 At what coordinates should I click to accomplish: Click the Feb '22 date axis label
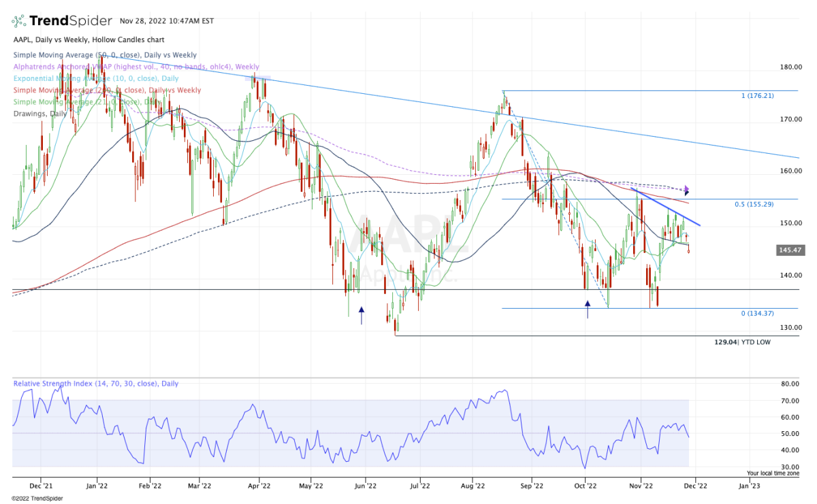point(149,486)
